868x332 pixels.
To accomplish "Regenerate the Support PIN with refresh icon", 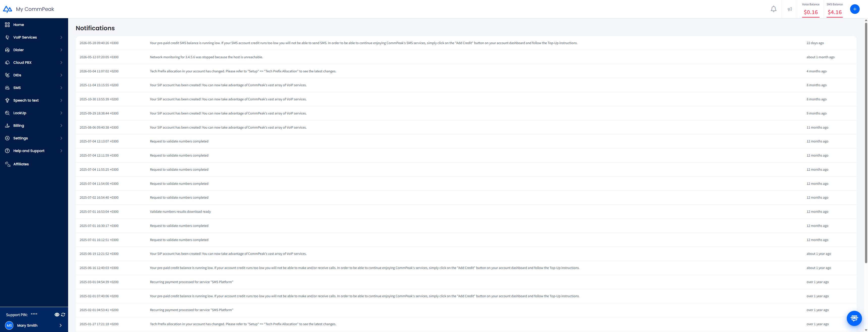I will pyautogui.click(x=63, y=315).
